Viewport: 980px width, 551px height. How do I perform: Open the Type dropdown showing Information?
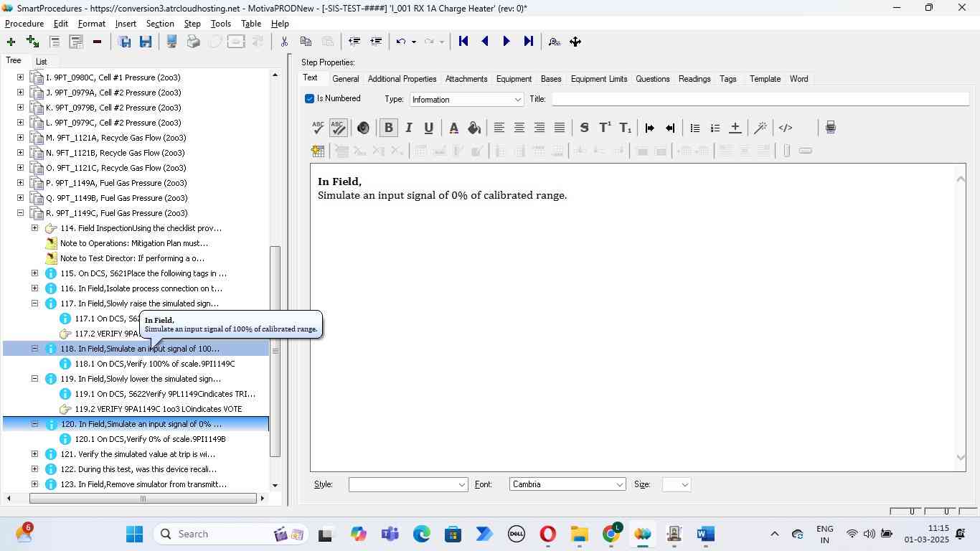(466, 100)
